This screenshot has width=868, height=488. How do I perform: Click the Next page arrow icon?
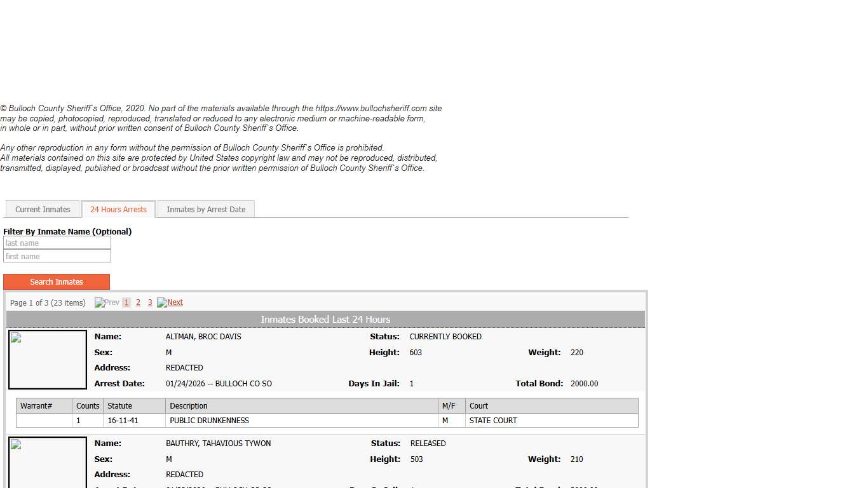click(162, 303)
